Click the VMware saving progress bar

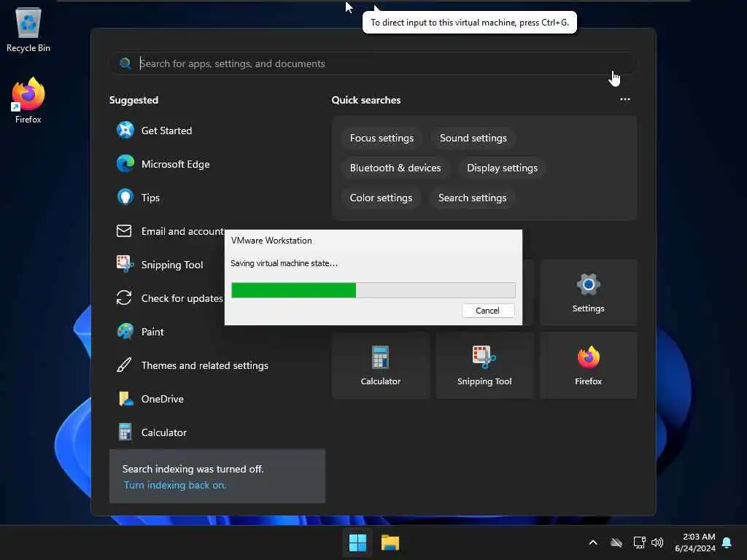373,290
